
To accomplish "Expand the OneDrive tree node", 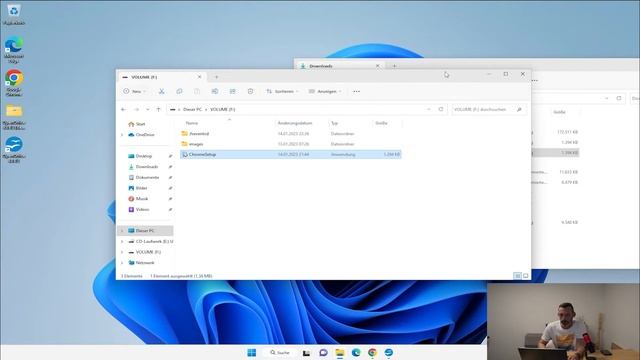I will tap(122, 135).
